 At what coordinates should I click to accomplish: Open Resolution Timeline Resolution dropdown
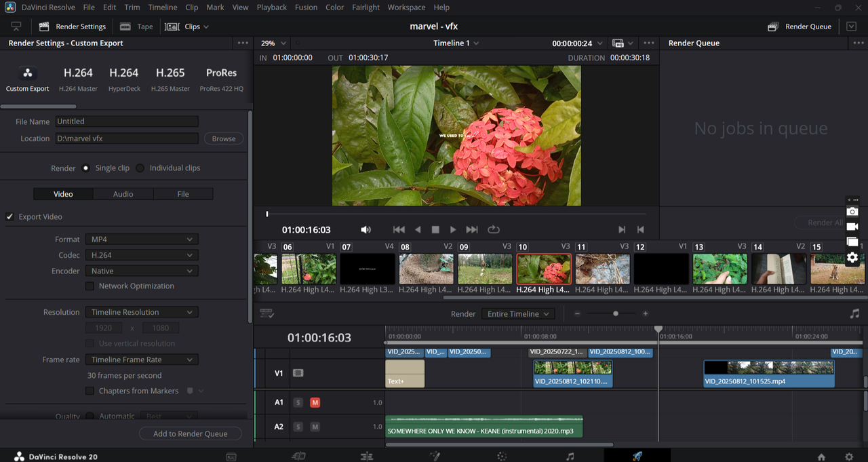click(x=142, y=313)
